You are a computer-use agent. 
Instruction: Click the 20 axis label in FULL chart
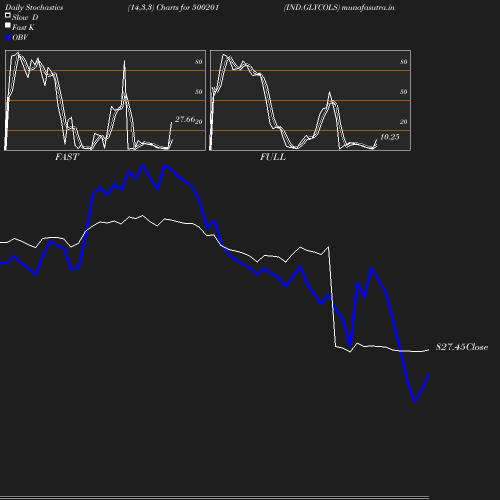click(404, 122)
